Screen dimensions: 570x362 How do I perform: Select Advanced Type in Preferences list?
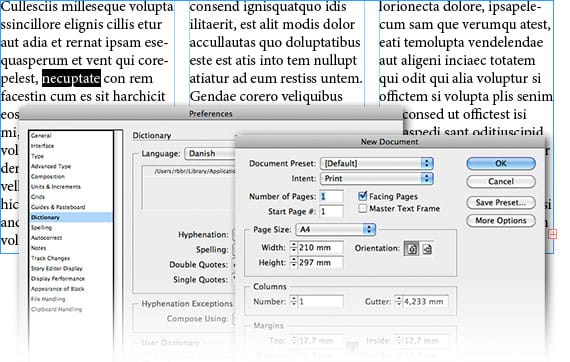tap(71, 166)
